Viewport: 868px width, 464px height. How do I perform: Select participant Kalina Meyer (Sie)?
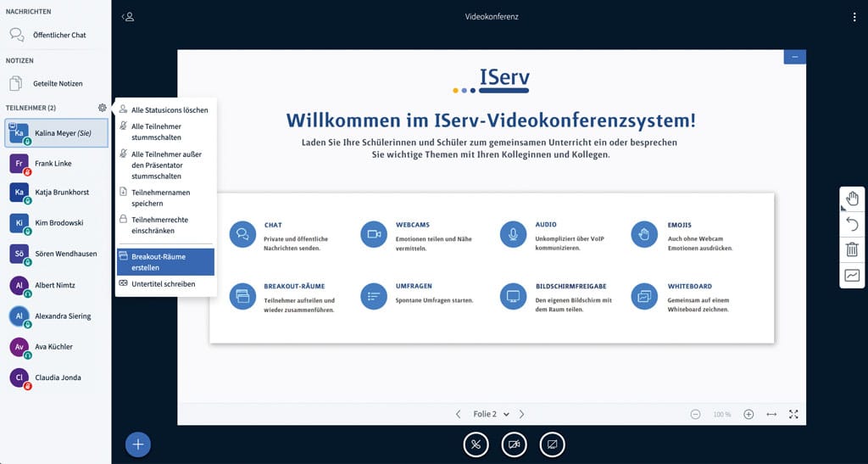click(57, 133)
